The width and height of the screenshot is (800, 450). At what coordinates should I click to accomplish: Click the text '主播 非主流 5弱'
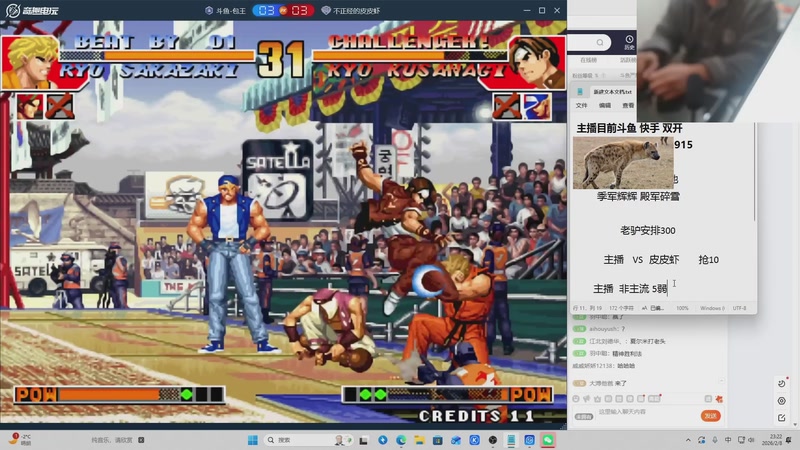[x=630, y=289]
